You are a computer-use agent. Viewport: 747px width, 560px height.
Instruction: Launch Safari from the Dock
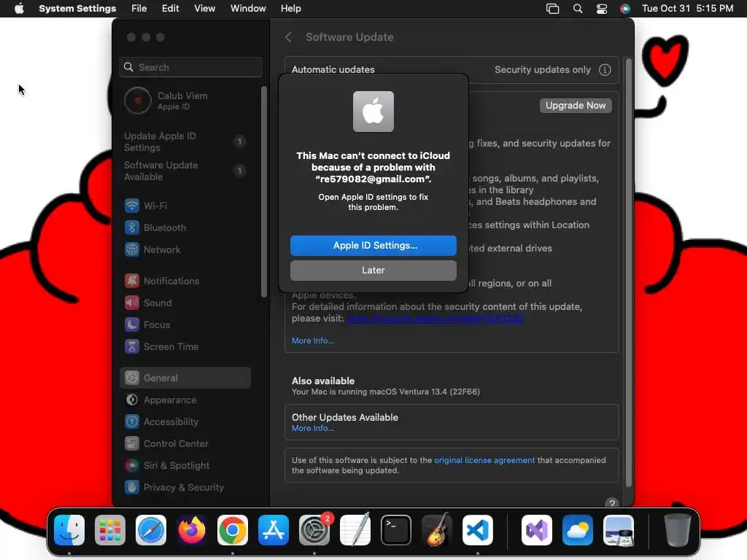151,530
